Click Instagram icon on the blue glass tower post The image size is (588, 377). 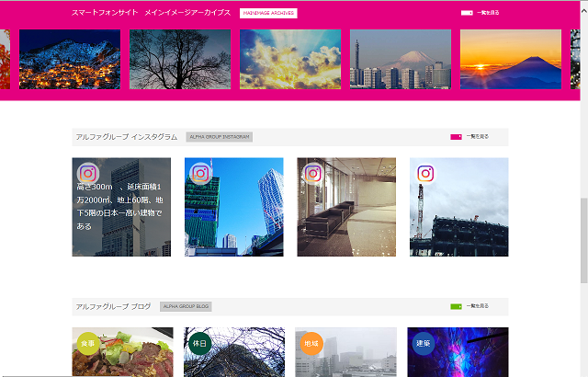pyautogui.click(x=200, y=173)
